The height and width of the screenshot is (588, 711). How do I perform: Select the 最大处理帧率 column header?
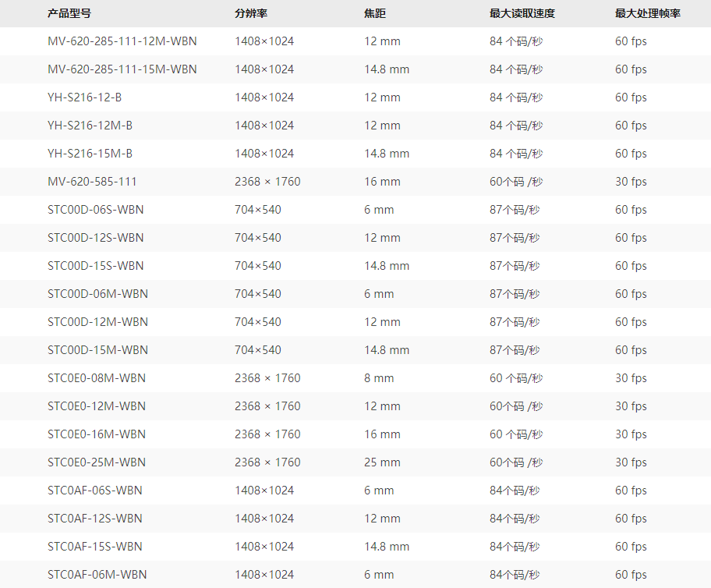[x=648, y=14]
